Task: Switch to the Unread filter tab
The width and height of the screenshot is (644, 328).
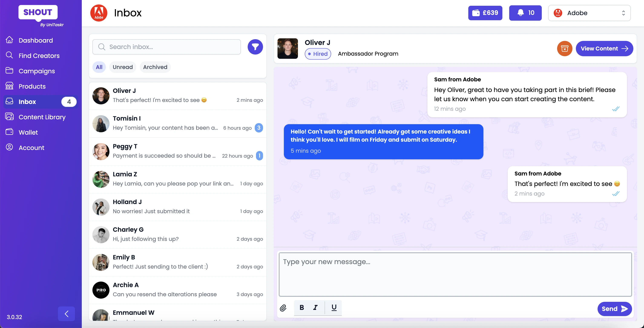Action: tap(122, 67)
